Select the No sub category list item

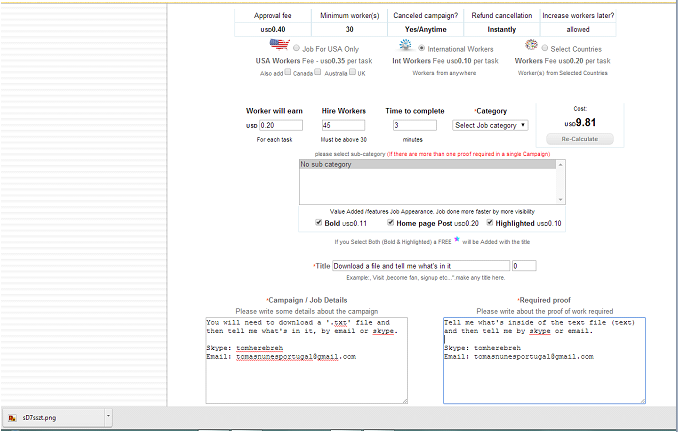pos(428,165)
